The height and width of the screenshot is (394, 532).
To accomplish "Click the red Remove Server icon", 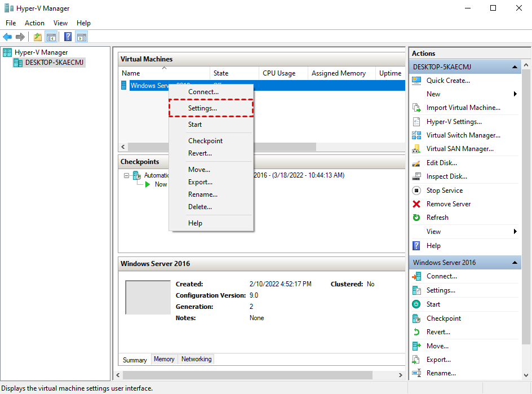I will click(x=416, y=204).
